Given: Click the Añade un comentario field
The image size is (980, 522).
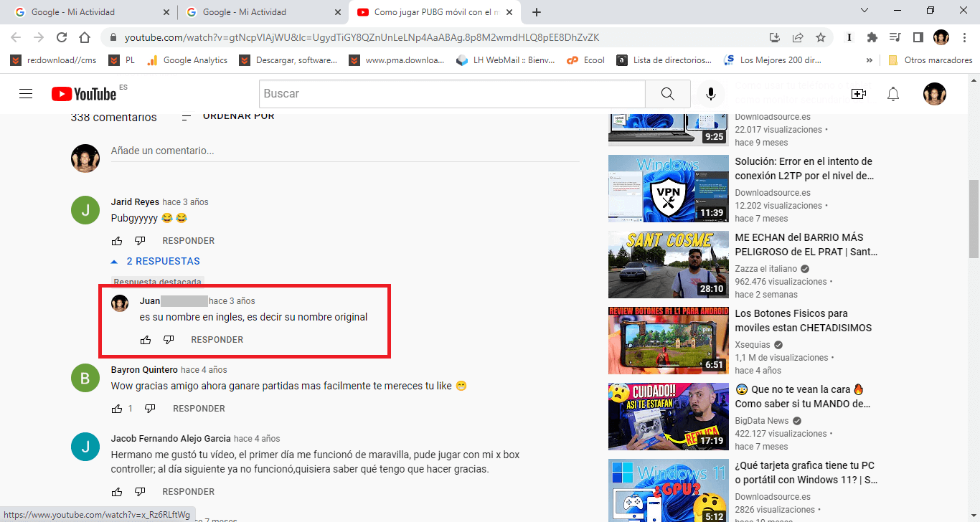Looking at the screenshot, I should [344, 151].
